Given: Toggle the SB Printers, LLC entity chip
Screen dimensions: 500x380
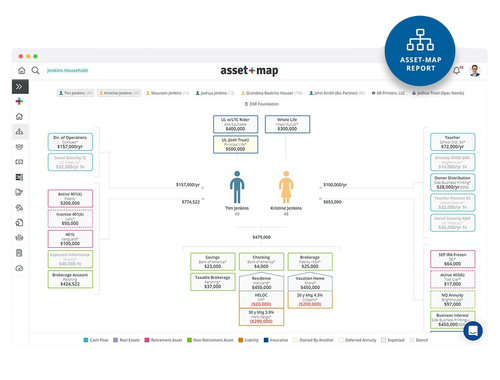Looking at the screenshot, I should pyautogui.click(x=388, y=93).
